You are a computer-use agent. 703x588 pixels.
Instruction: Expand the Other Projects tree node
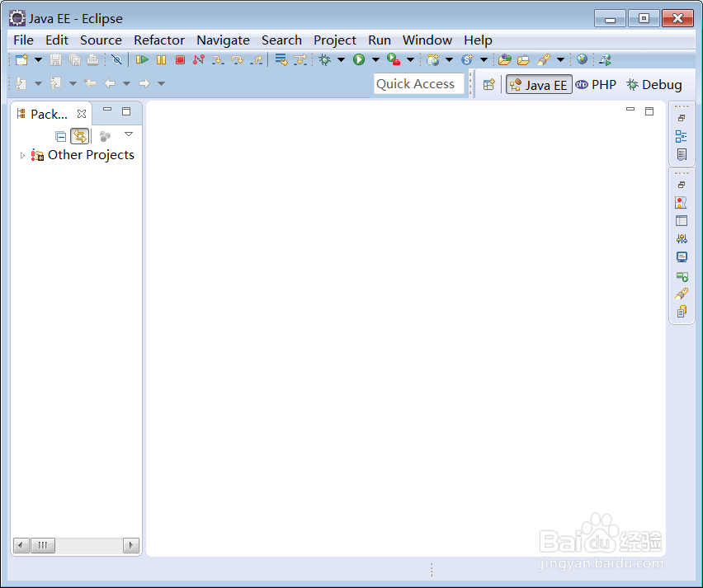click(22, 155)
